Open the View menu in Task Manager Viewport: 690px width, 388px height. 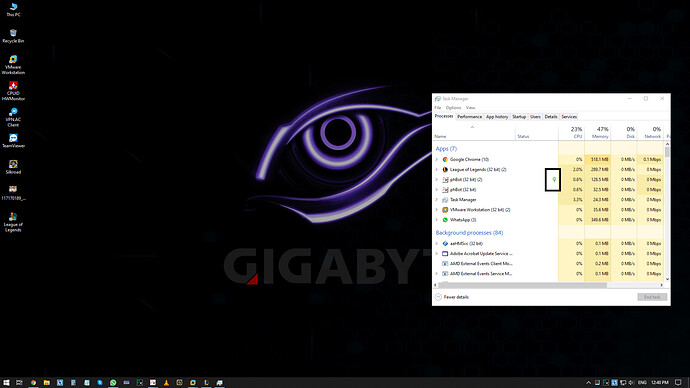pyautogui.click(x=470, y=108)
